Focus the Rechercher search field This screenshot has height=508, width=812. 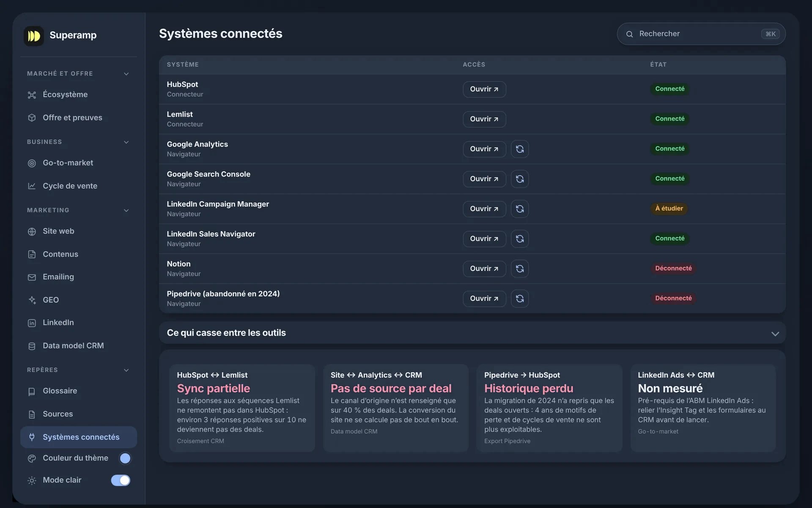[x=701, y=34]
